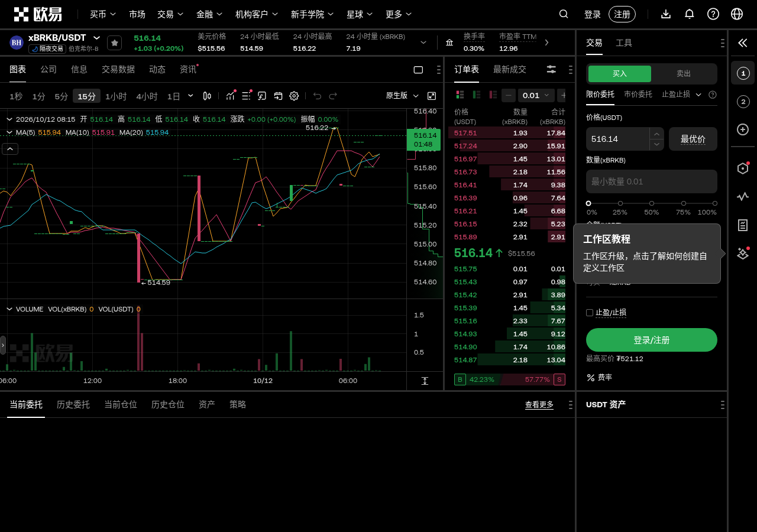757x532 pixels.
Task: Undo the last chart action
Action: point(318,96)
